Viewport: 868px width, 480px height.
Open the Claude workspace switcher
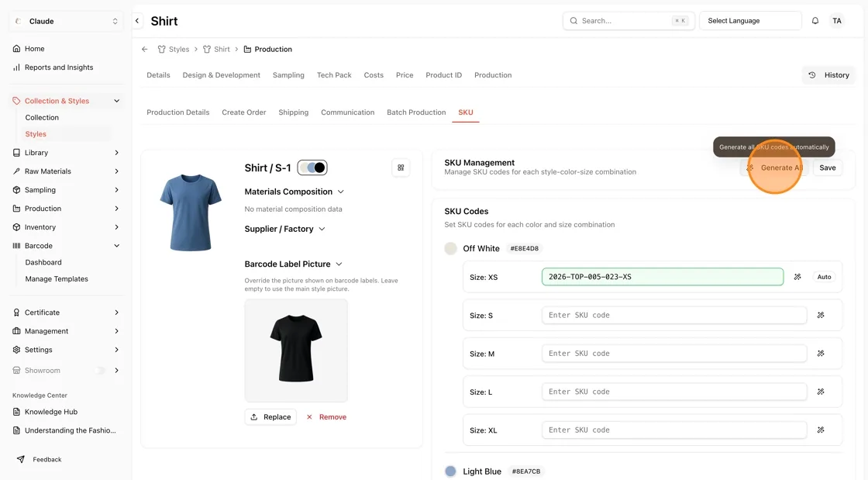coord(65,21)
